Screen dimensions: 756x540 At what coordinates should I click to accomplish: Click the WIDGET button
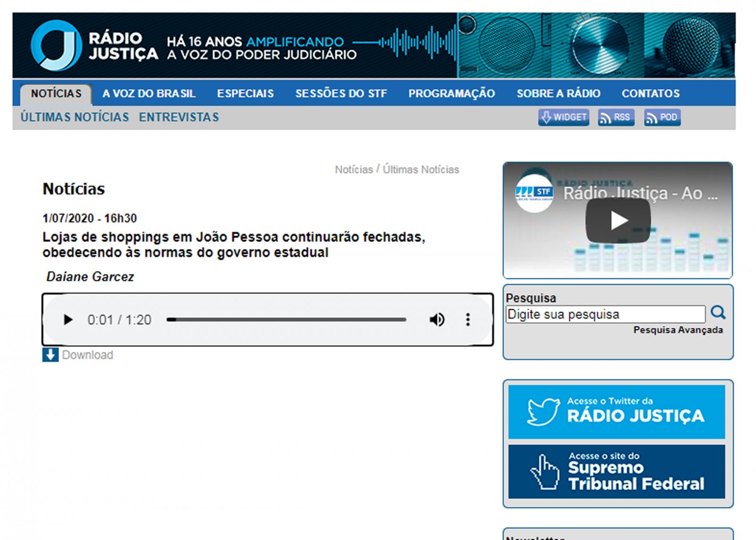pyautogui.click(x=564, y=117)
